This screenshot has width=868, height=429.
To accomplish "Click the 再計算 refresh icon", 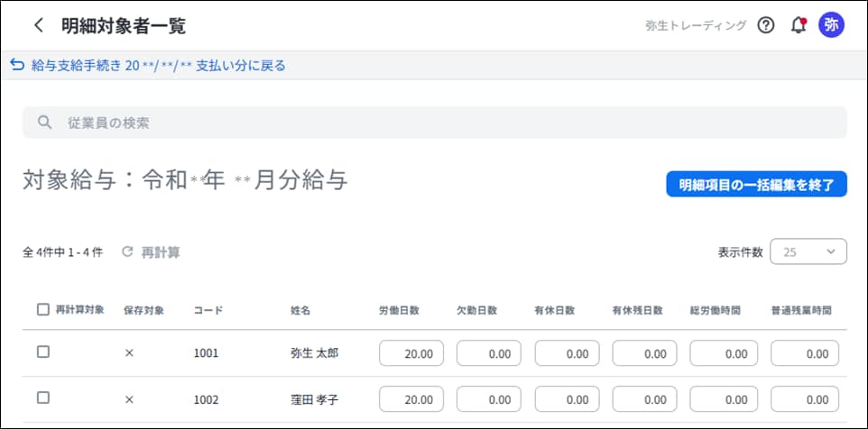I will tap(127, 252).
